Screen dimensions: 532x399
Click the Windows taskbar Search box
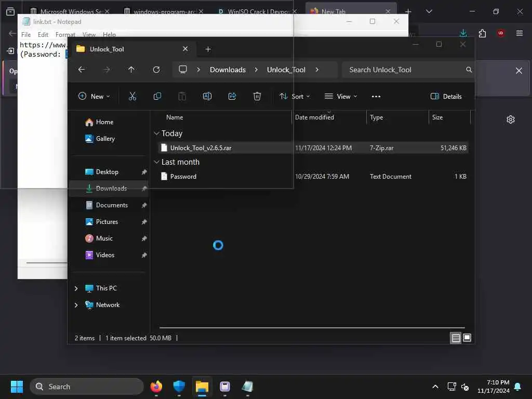click(87, 387)
